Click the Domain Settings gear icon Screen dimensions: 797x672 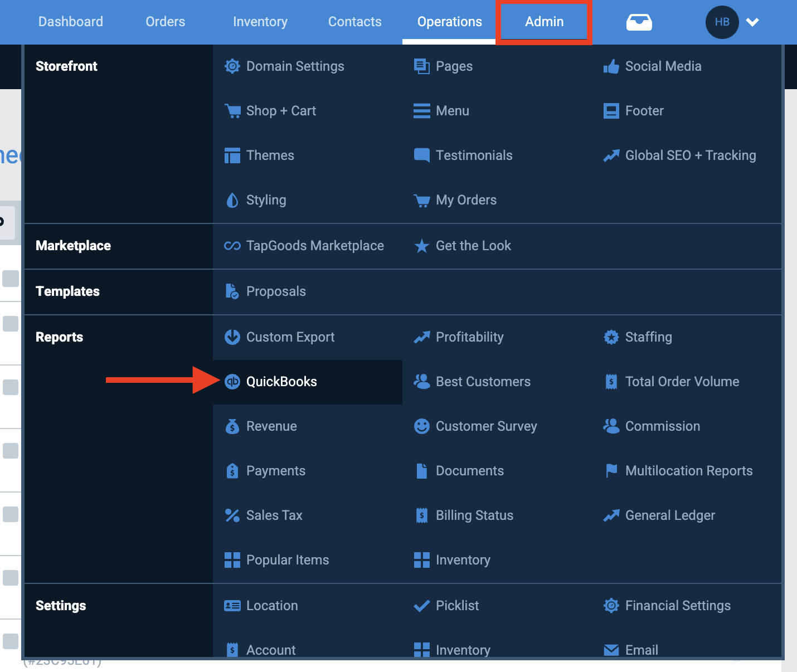point(232,66)
